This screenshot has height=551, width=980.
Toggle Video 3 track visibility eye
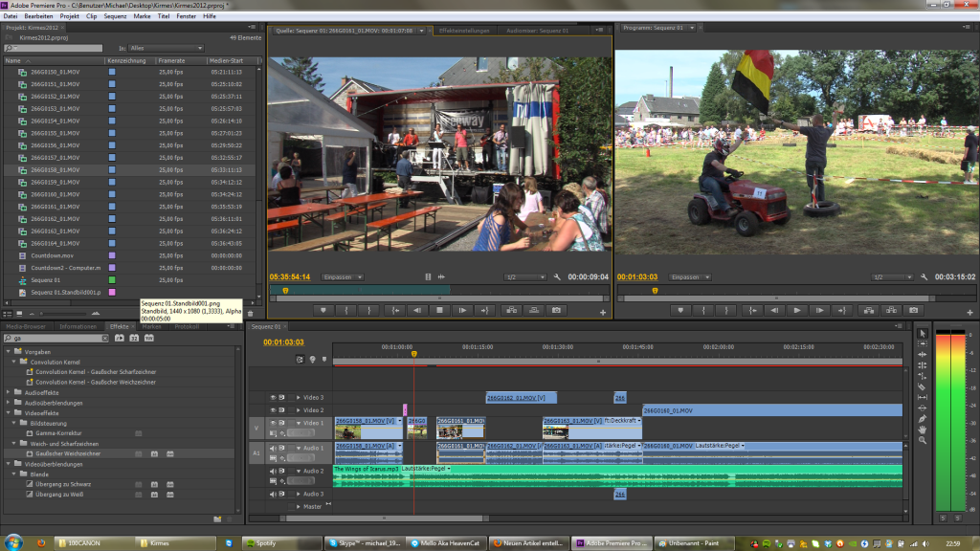click(273, 397)
